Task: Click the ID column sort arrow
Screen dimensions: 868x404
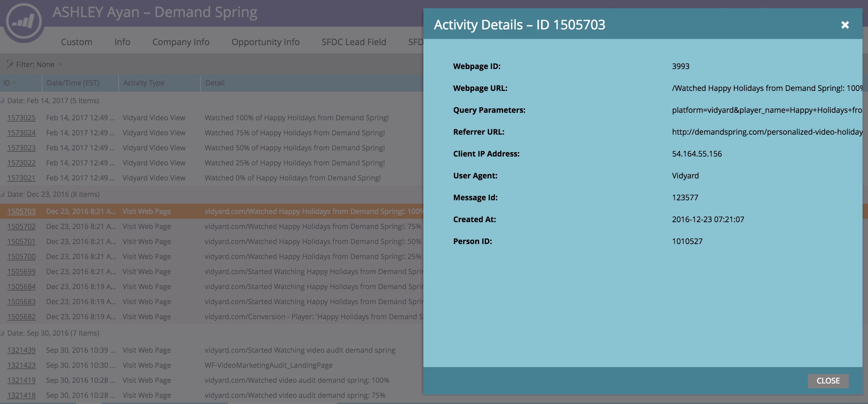Action: pyautogui.click(x=14, y=83)
